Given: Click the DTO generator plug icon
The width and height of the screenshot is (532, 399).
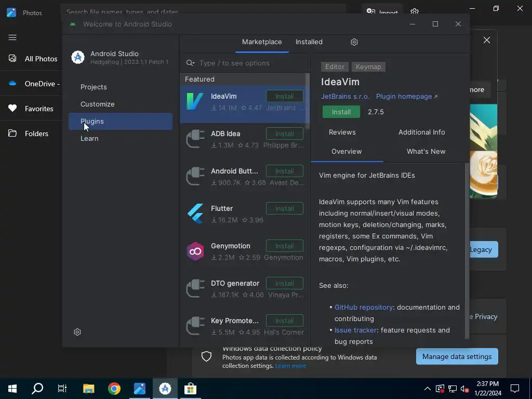Looking at the screenshot, I should [x=195, y=288].
